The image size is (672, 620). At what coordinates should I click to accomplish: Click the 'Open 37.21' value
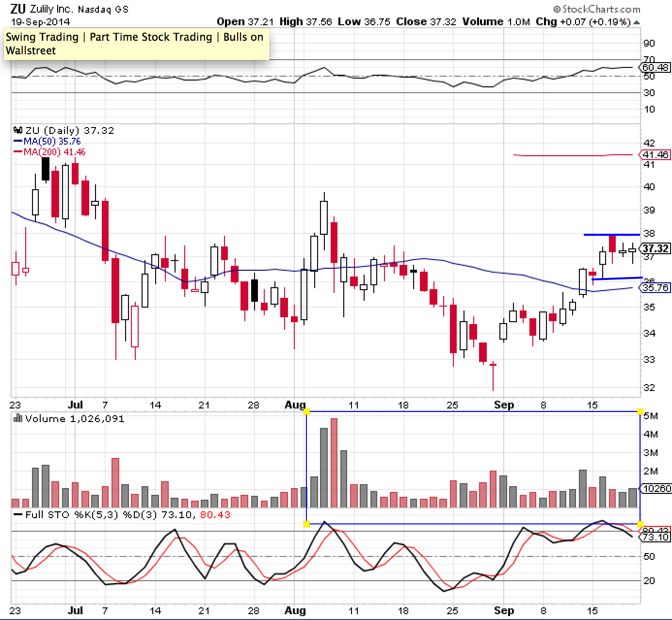(246, 22)
